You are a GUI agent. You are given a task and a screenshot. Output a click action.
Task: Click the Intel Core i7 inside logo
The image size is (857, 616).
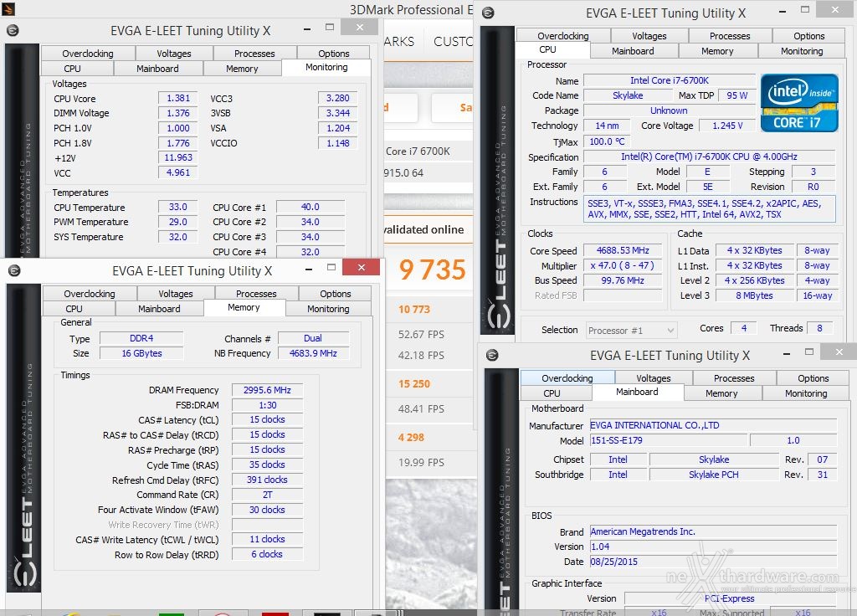point(799,103)
